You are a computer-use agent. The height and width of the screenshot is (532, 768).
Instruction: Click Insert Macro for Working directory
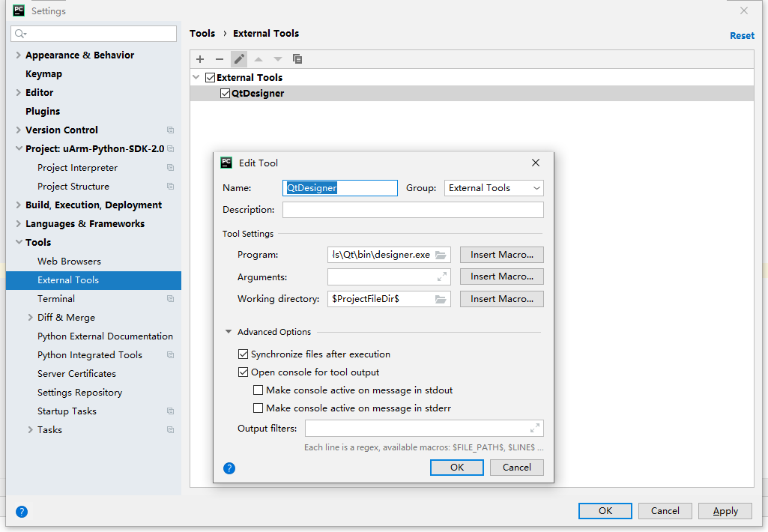501,299
